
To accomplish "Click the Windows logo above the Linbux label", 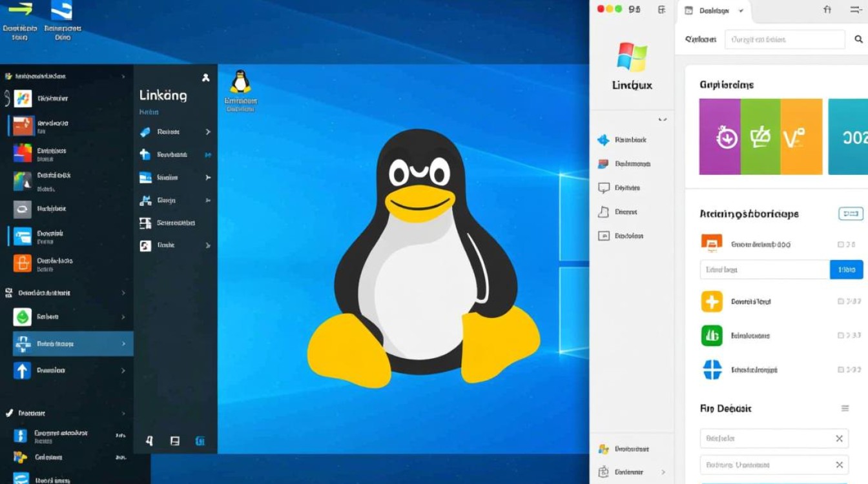I will pos(632,57).
